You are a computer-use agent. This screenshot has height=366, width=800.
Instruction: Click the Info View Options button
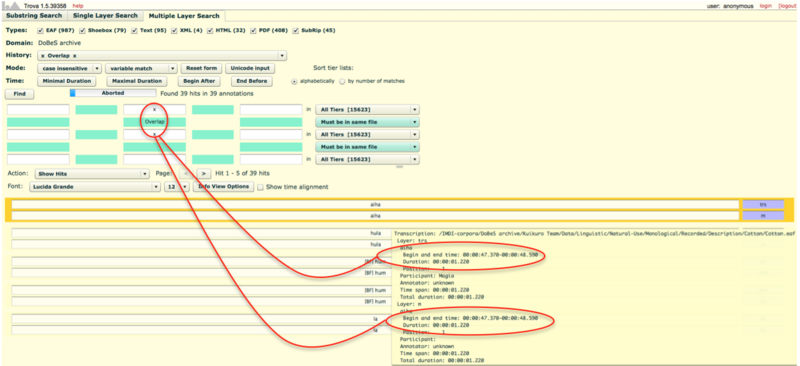pos(223,186)
